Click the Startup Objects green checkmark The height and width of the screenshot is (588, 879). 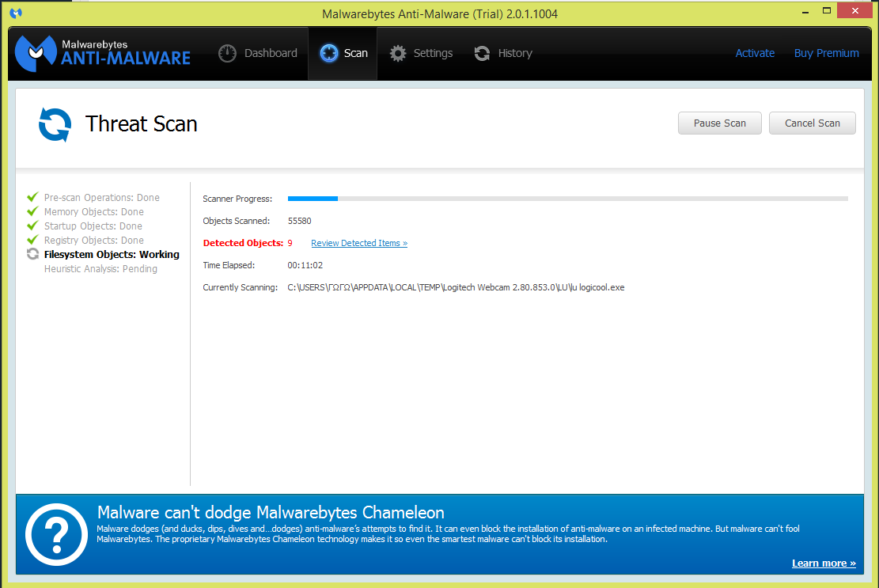click(32, 226)
